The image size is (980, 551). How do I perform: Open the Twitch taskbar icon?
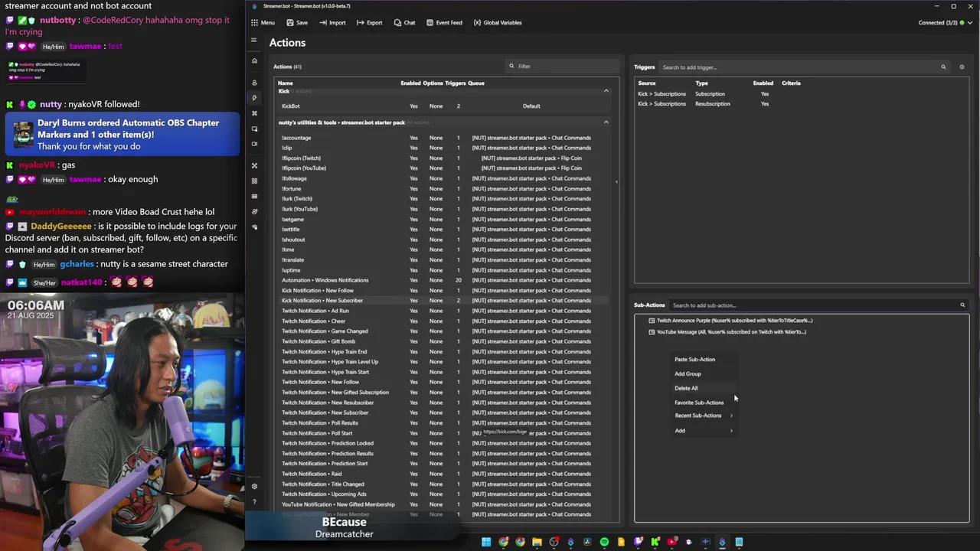pos(639,542)
